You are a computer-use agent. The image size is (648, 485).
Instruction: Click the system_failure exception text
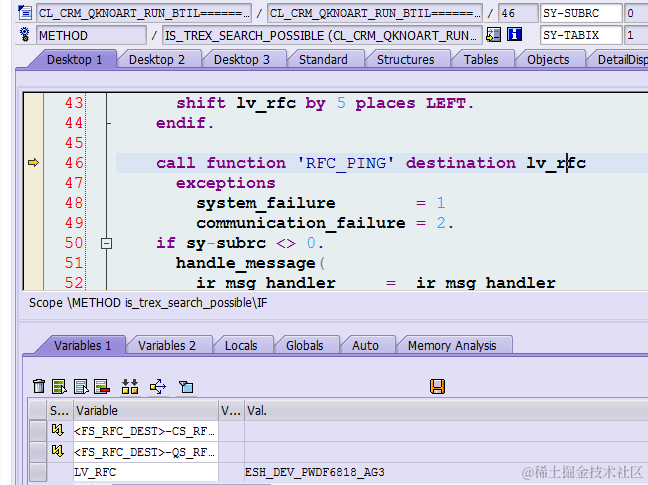[x=266, y=203]
